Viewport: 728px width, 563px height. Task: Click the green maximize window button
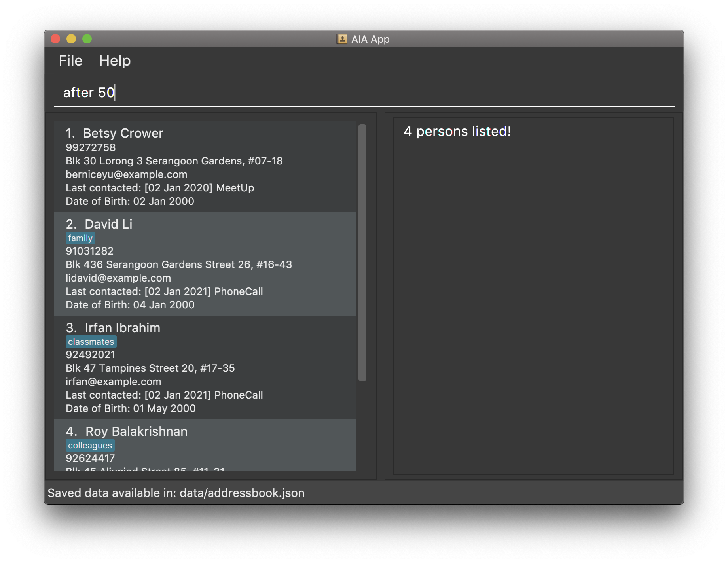pos(87,39)
